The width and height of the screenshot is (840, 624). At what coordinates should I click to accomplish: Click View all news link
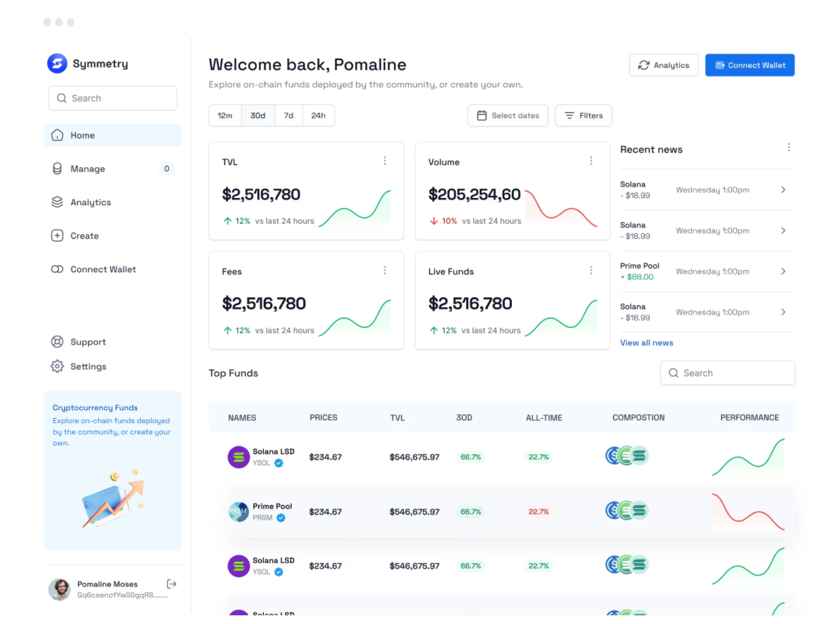pos(647,343)
